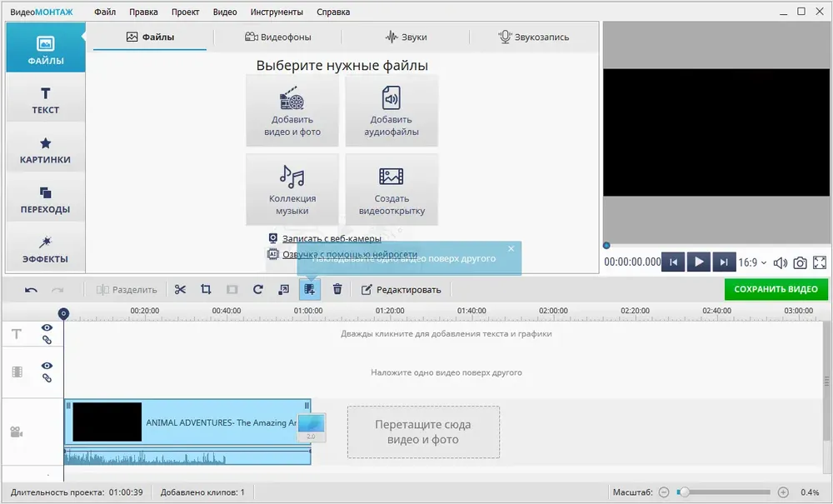Image resolution: width=833 pixels, height=504 pixels.
Task: Select the crop tool icon
Action: (206, 289)
